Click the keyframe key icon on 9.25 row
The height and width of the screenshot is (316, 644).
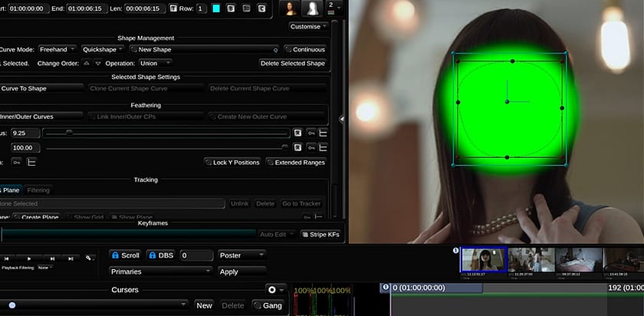point(311,133)
